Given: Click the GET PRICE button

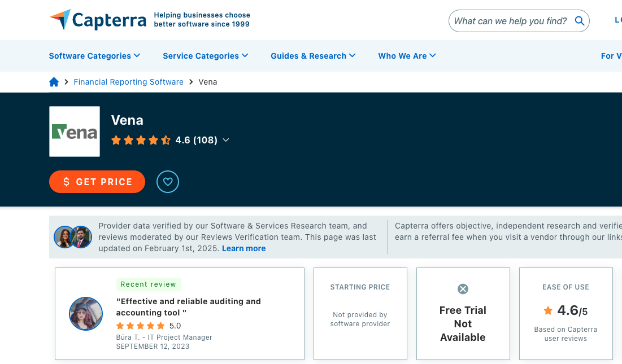Looking at the screenshot, I should [x=97, y=182].
